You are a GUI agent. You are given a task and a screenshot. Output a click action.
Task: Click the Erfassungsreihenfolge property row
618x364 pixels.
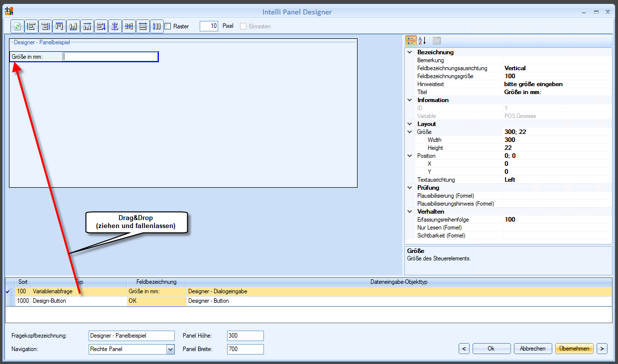509,220
